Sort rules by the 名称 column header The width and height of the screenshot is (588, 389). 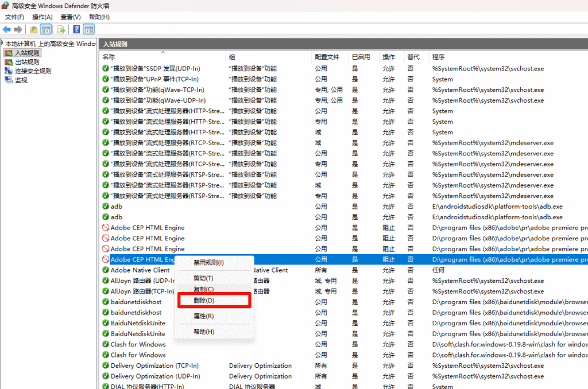tap(109, 57)
